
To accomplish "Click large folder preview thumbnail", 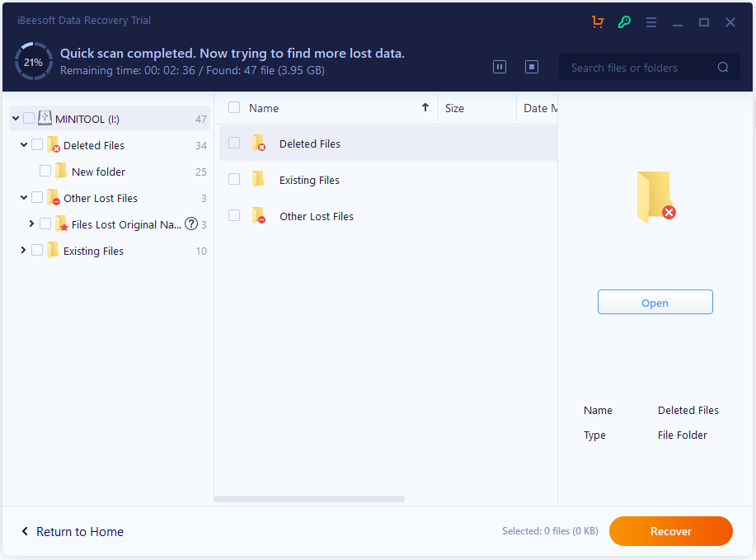I will click(655, 198).
